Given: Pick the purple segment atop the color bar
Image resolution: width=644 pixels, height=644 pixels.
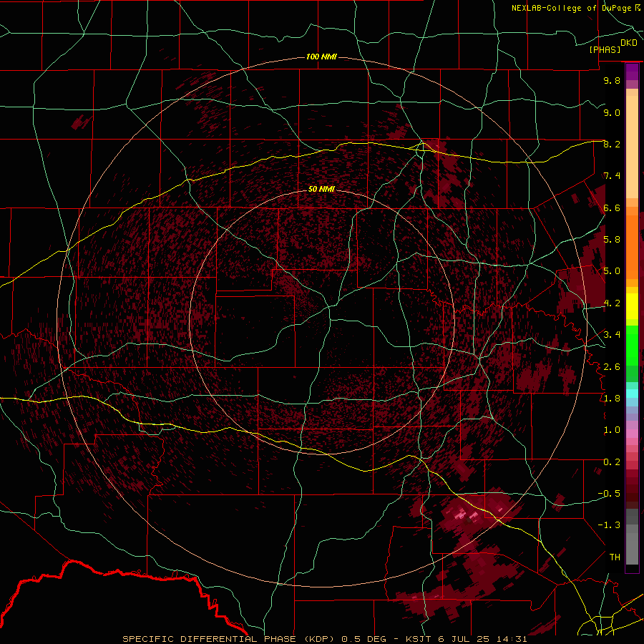Looking at the screenshot, I should point(632,72).
